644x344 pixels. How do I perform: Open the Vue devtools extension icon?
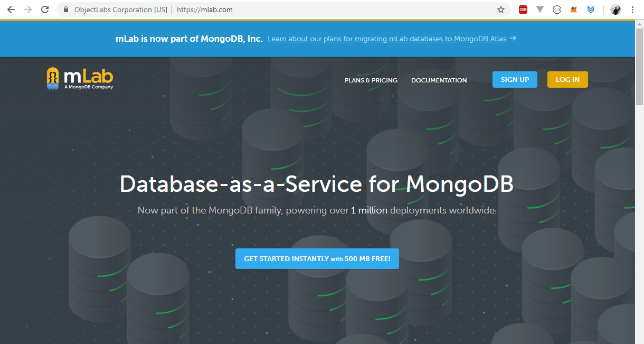(x=539, y=10)
